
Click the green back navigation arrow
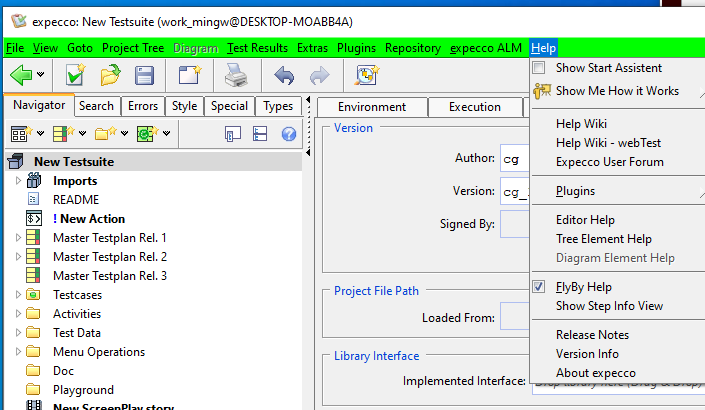coord(21,75)
